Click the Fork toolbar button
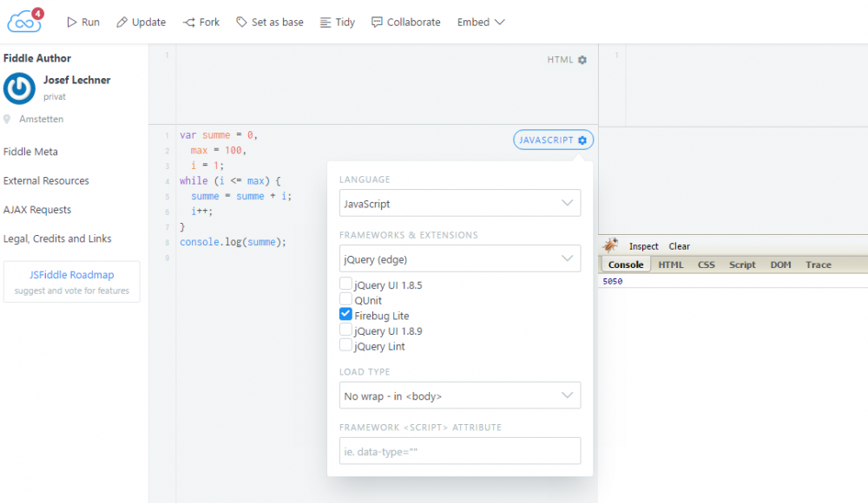 click(201, 22)
